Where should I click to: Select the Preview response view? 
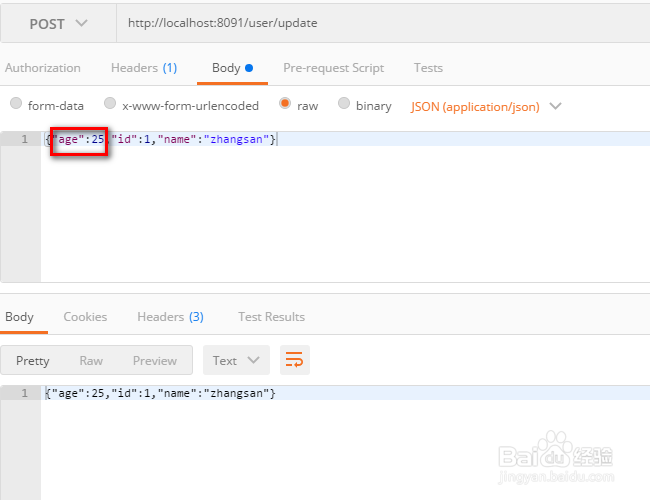(x=155, y=361)
